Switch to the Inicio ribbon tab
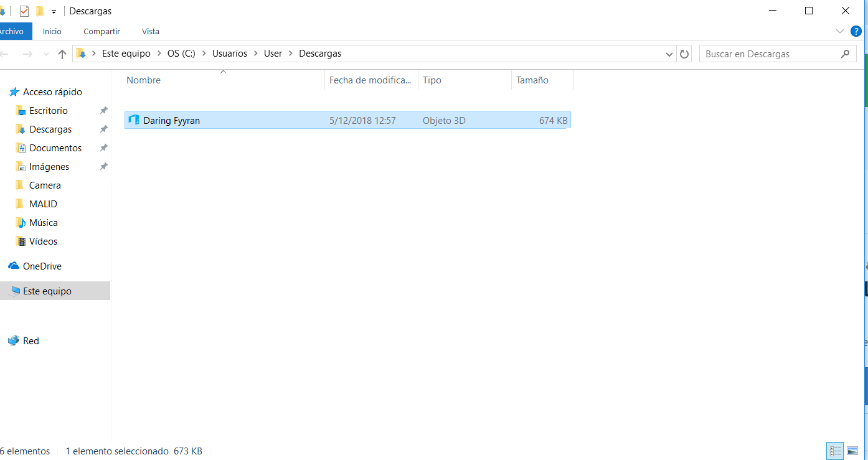This screenshot has height=460, width=868. coord(52,31)
